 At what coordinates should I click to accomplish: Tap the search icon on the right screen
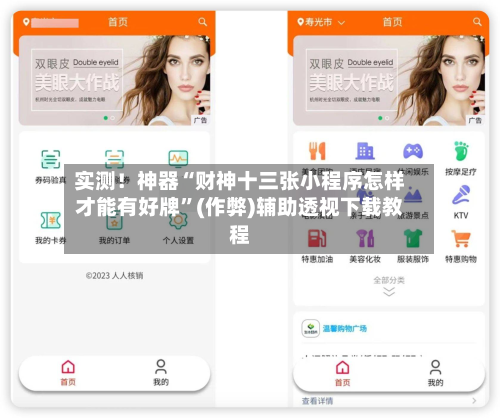477,22
